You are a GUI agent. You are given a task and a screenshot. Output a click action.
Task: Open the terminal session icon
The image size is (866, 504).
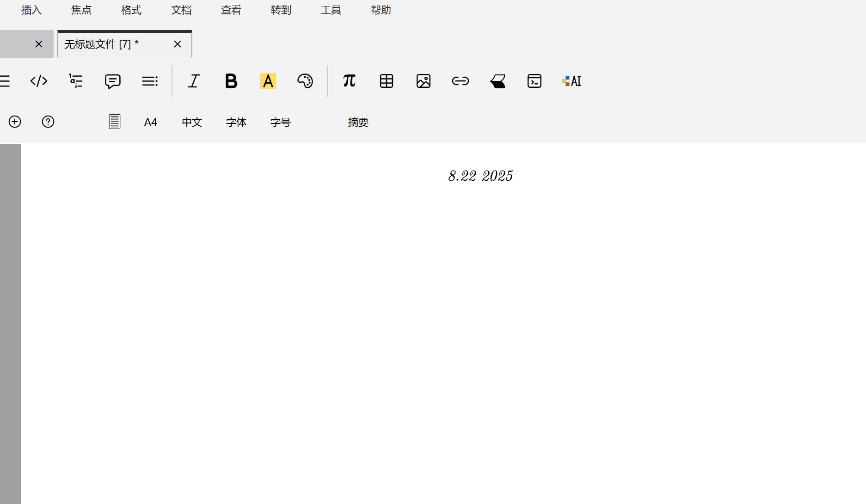[x=534, y=81]
